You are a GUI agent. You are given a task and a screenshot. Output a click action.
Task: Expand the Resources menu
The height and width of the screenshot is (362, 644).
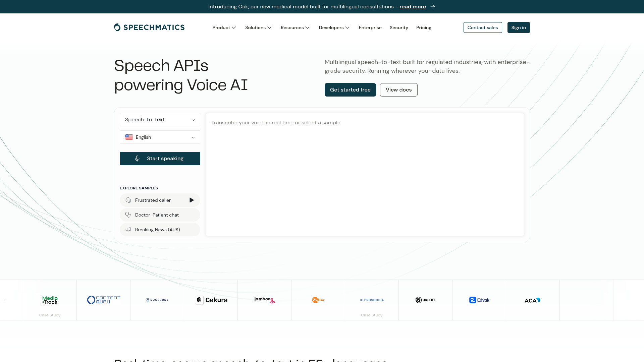pos(295,27)
